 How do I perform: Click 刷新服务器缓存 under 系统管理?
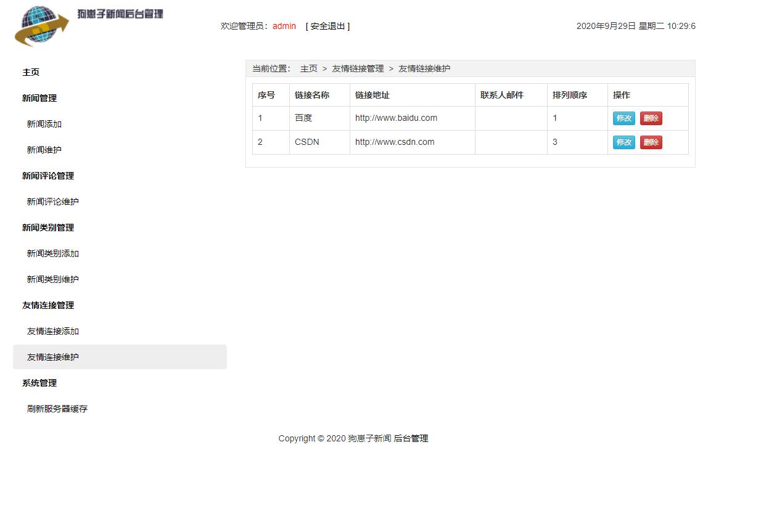click(57, 409)
